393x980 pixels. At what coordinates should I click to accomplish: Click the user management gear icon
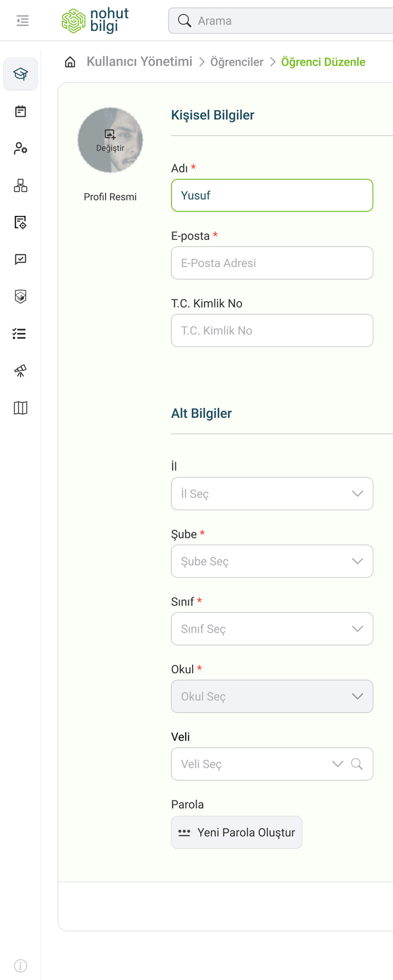tap(20, 148)
